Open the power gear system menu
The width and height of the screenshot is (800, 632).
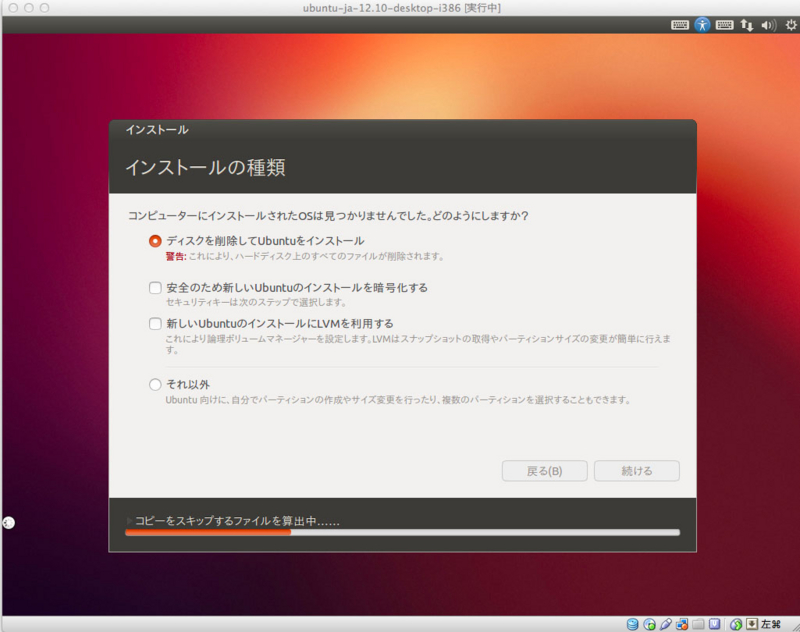point(791,25)
